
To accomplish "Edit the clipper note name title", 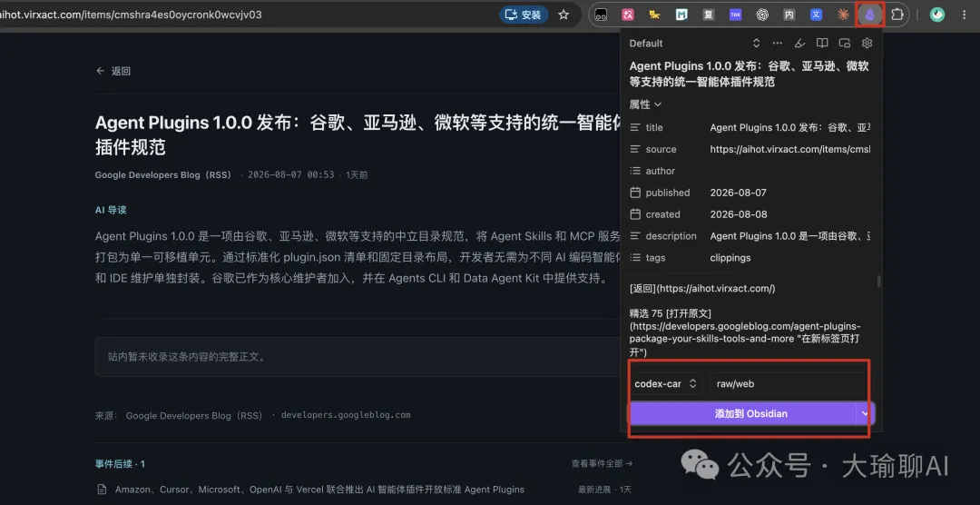I will coord(750,74).
